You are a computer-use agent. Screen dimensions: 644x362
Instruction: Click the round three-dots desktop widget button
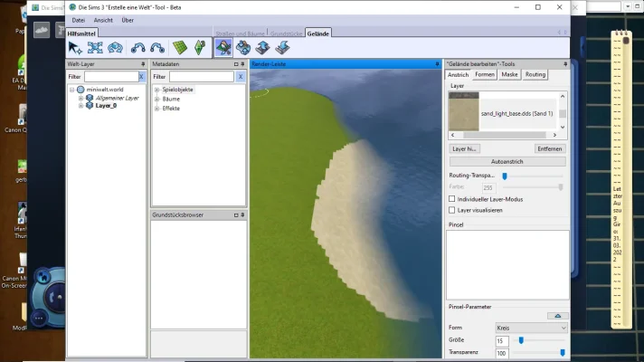tap(39, 318)
